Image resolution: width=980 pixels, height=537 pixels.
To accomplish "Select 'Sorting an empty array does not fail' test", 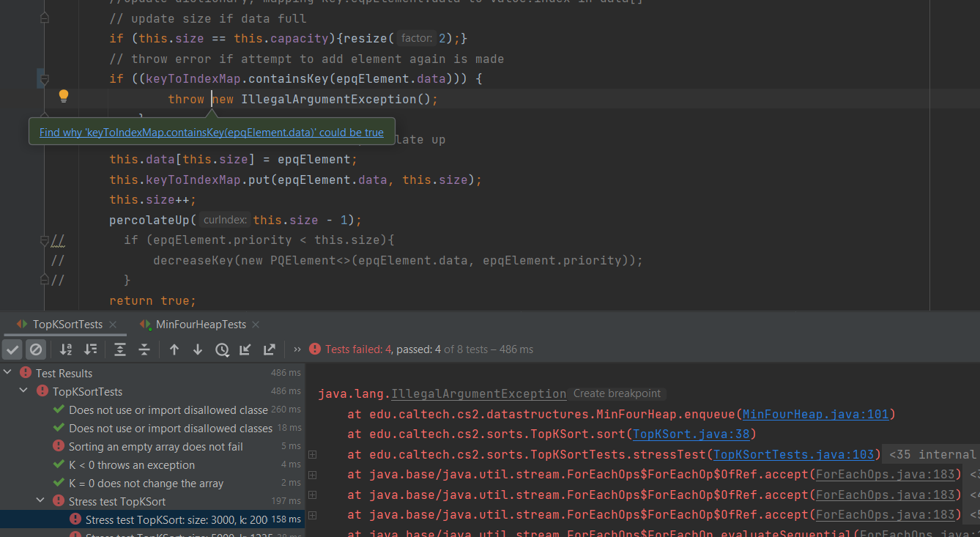I will [x=155, y=446].
